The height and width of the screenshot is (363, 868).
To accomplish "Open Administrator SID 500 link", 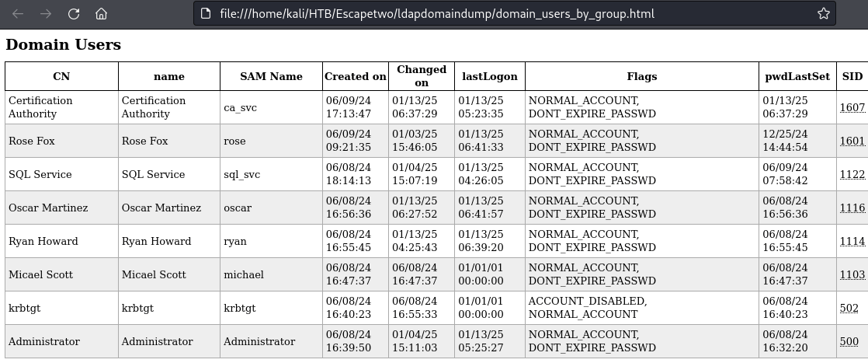I will [x=849, y=341].
